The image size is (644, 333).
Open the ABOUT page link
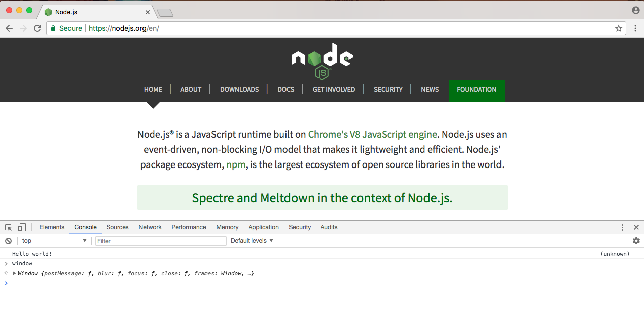(x=191, y=89)
